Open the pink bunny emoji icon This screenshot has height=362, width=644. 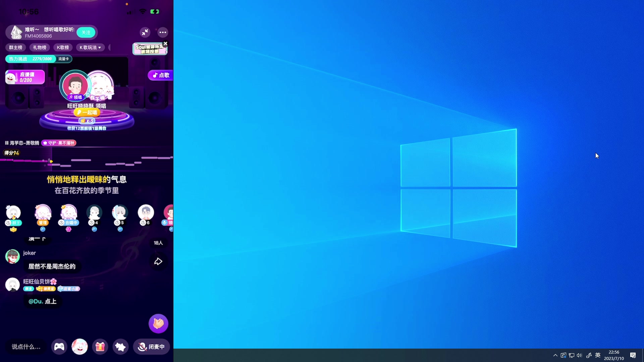(79, 347)
